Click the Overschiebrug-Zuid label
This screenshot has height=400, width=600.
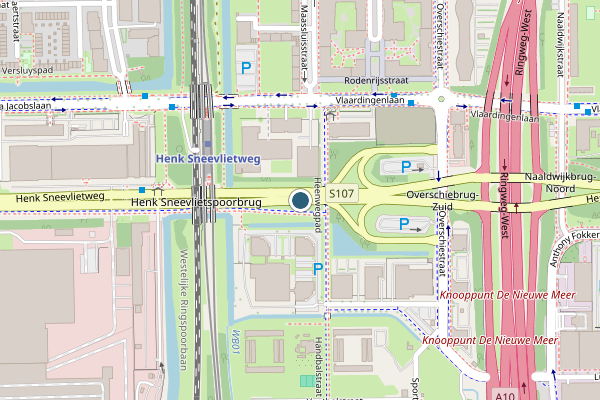click(443, 201)
